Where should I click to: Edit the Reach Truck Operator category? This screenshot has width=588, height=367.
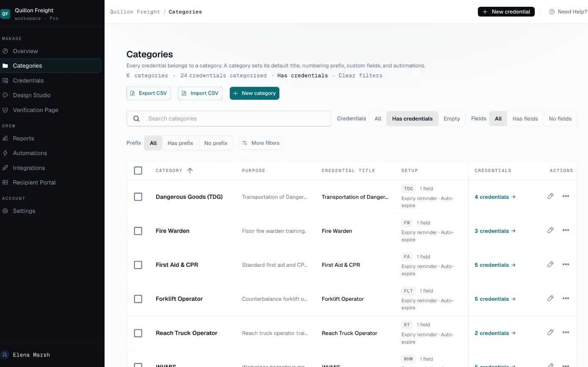click(x=550, y=332)
